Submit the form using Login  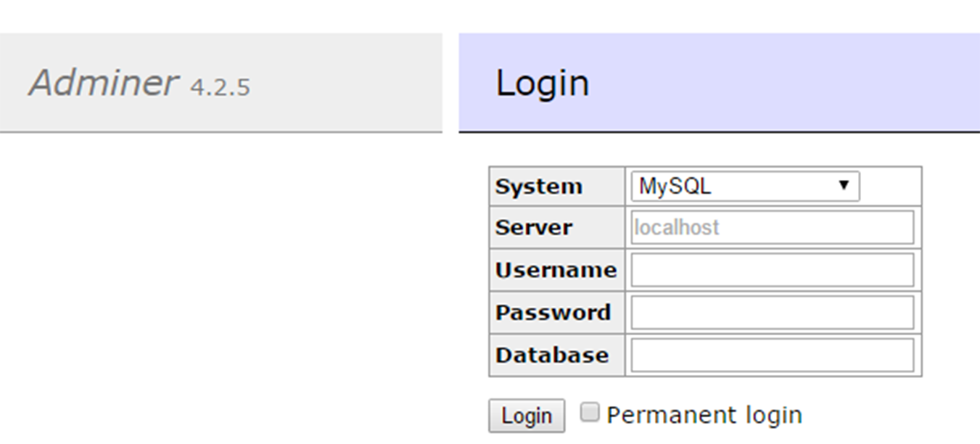pos(527,415)
